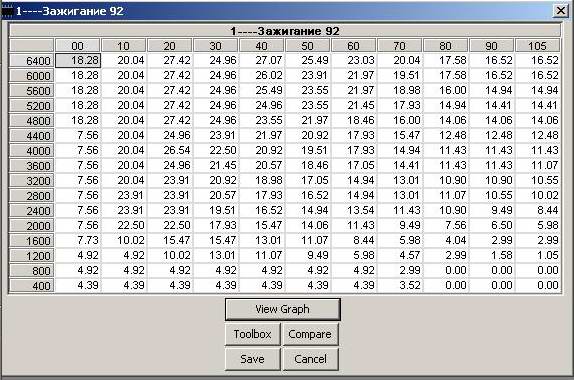Click the 18.28 cell in row 6400
The height and width of the screenshot is (380, 574).
coord(78,60)
